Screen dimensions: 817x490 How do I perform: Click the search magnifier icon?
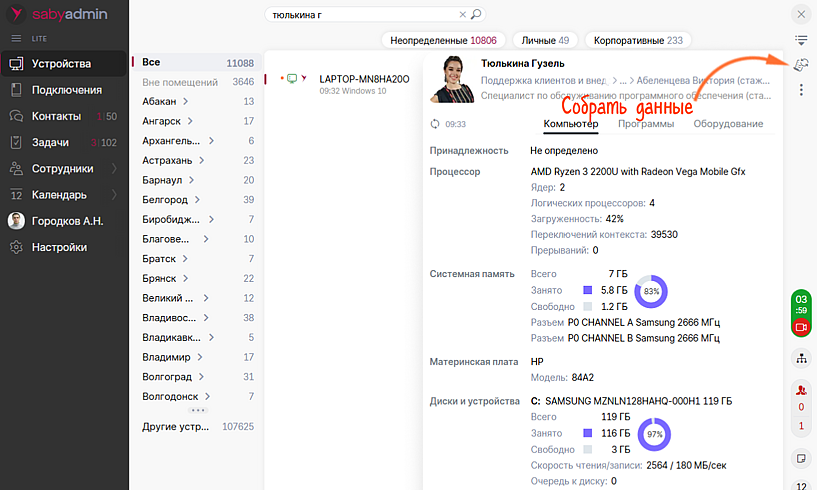[x=477, y=15]
